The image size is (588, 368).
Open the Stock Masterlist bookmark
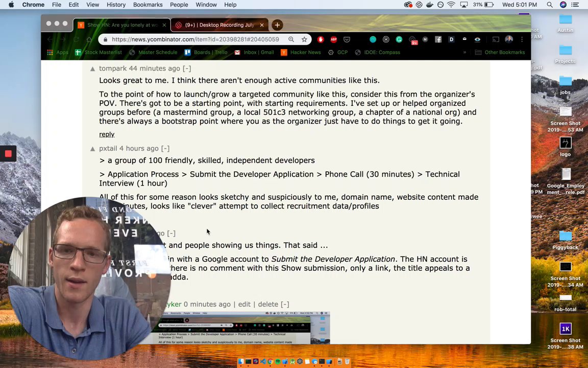(99, 52)
